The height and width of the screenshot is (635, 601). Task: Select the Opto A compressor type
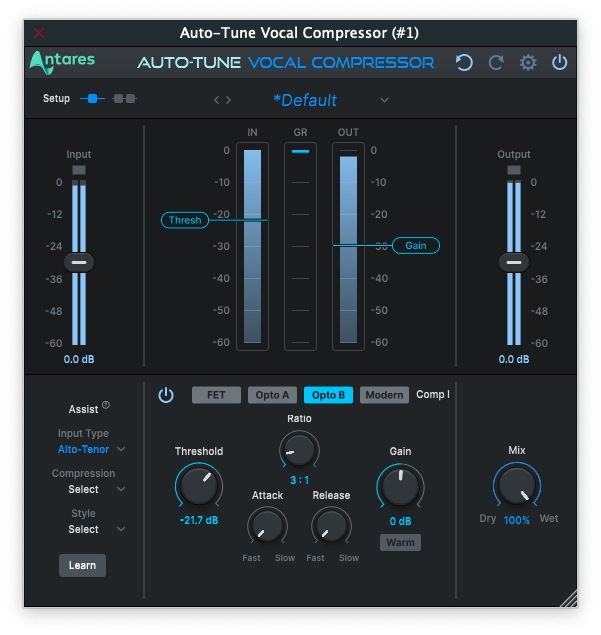(272, 395)
